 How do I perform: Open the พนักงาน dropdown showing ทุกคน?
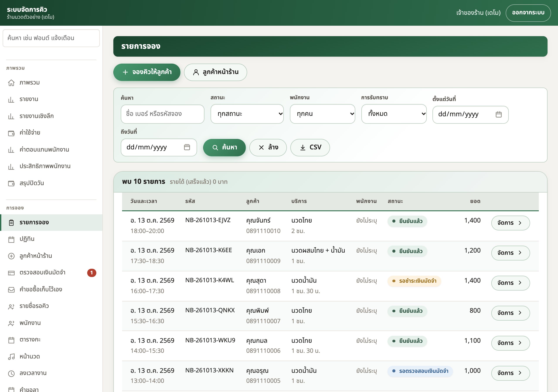pyautogui.click(x=322, y=114)
